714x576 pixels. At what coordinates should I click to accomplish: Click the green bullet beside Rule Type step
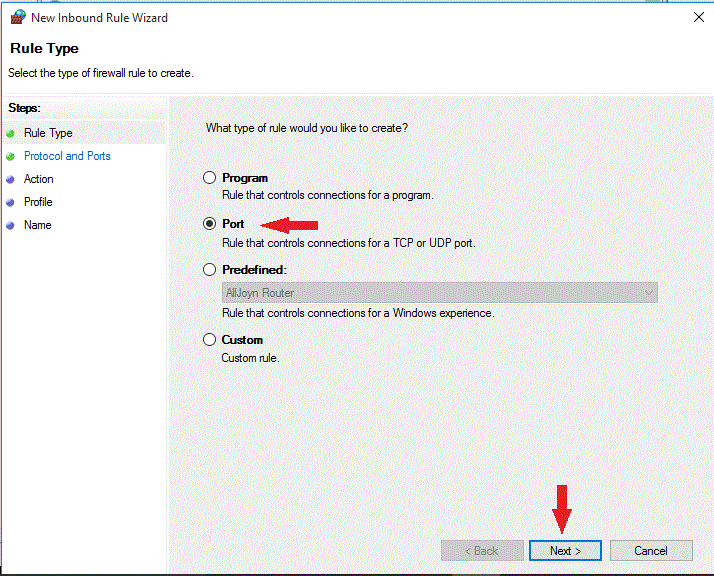(11, 133)
